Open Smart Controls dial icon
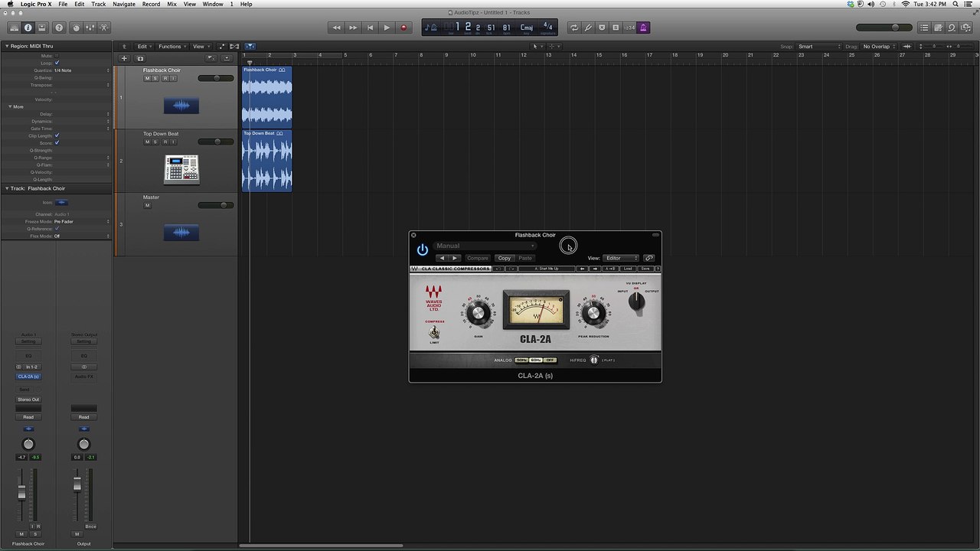The image size is (980, 551). pyautogui.click(x=76, y=28)
